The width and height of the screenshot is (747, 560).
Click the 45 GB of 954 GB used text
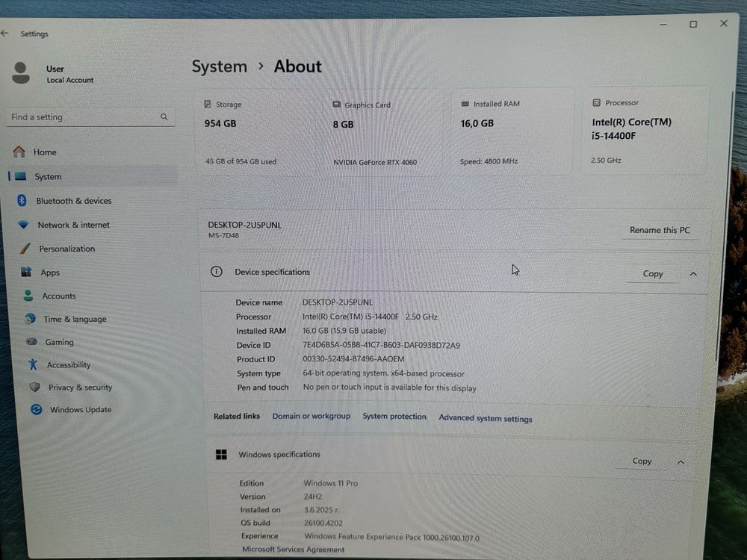pyautogui.click(x=241, y=161)
